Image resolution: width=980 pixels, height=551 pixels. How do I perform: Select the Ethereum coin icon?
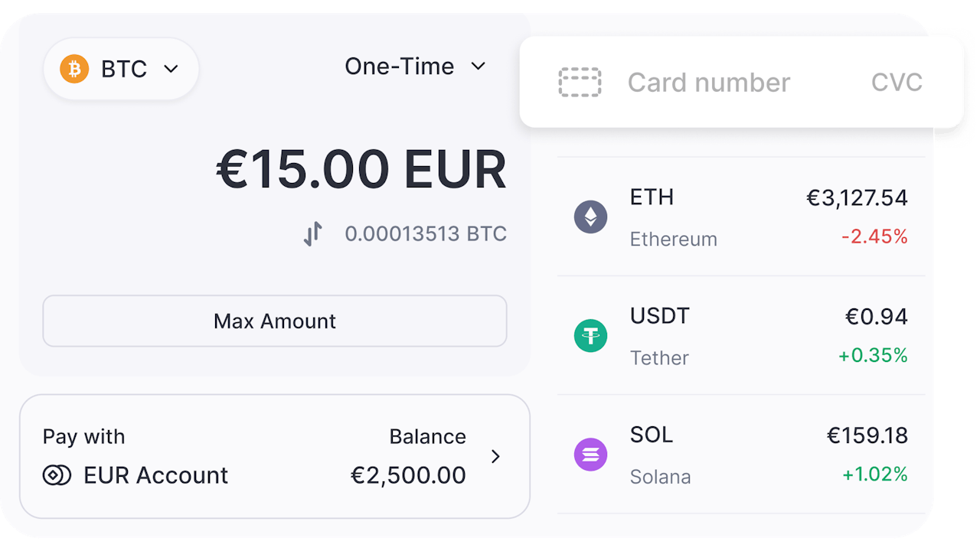tap(590, 217)
